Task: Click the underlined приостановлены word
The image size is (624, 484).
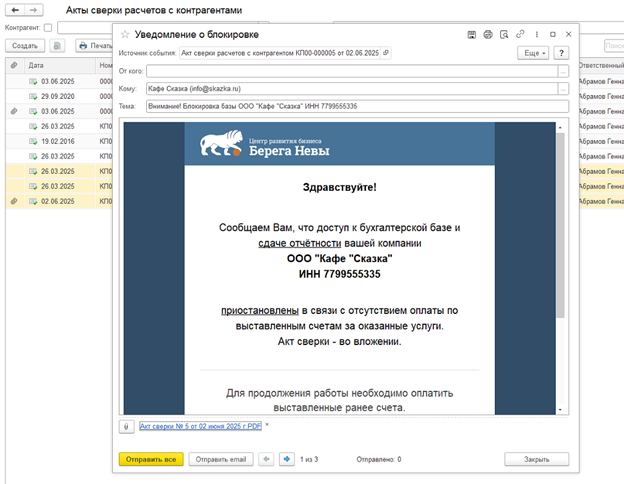Action: pyautogui.click(x=260, y=310)
